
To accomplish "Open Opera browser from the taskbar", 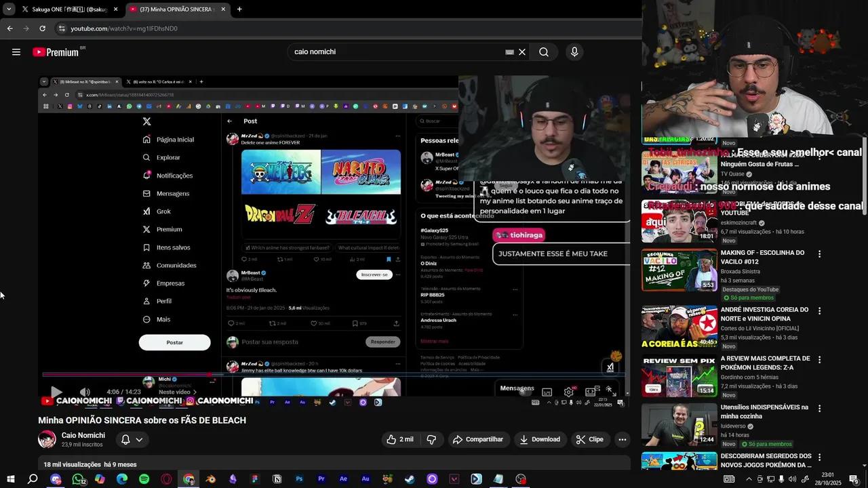I will (x=166, y=479).
